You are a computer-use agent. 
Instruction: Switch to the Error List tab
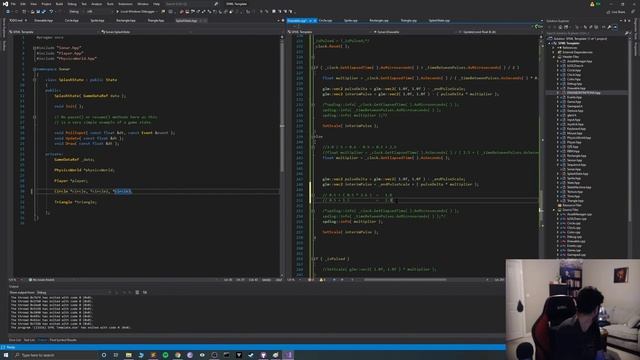point(15,340)
